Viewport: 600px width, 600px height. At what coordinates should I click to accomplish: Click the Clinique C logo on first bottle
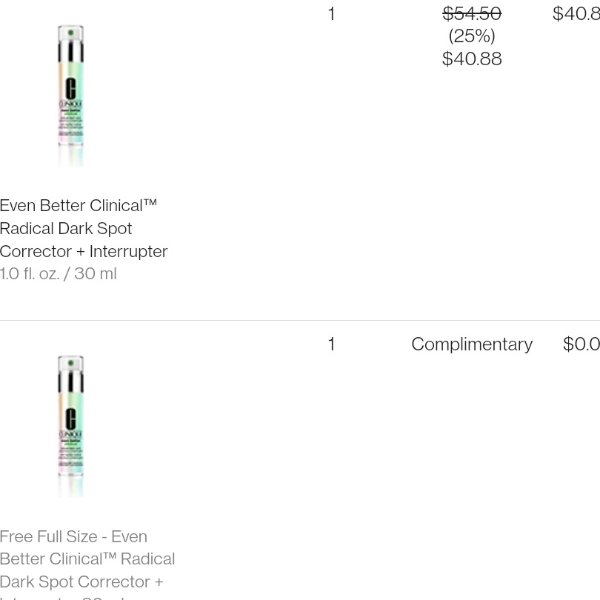click(70, 88)
